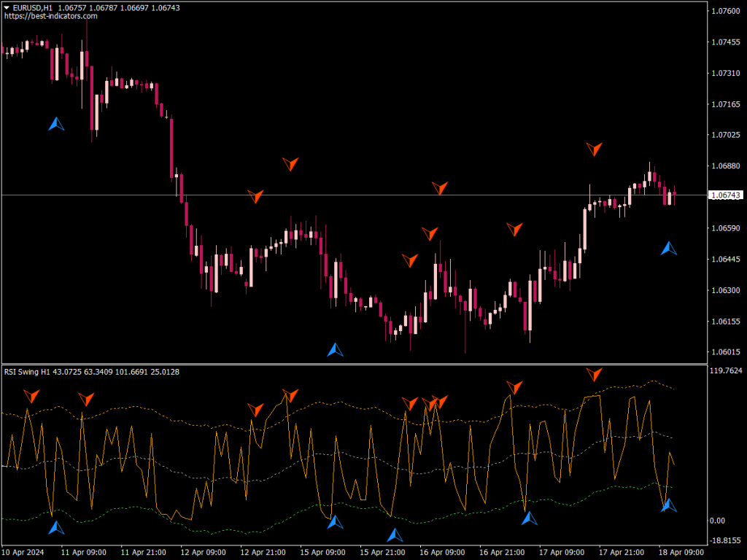Click the RSI Swing blue arrow near 11 Apr

tap(56, 527)
